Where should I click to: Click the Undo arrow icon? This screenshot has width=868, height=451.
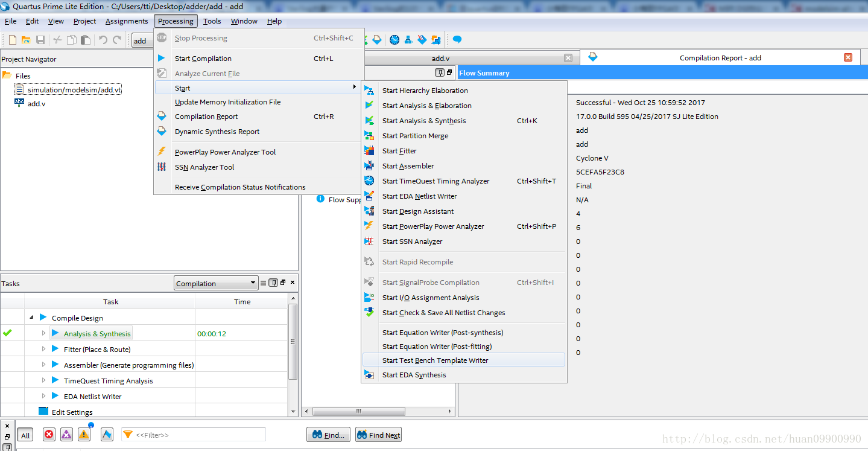103,40
